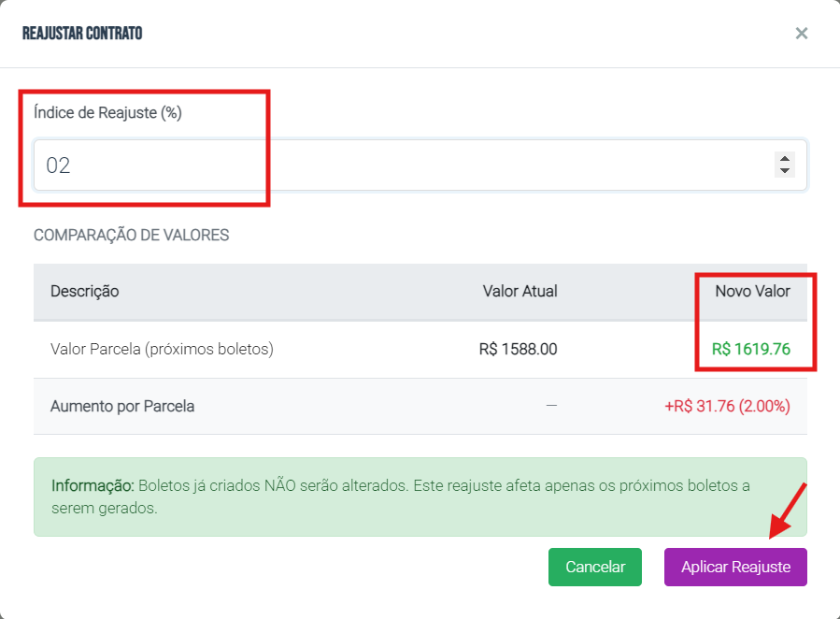Decrease the index with the down arrow
The height and width of the screenshot is (619, 840).
(x=785, y=171)
